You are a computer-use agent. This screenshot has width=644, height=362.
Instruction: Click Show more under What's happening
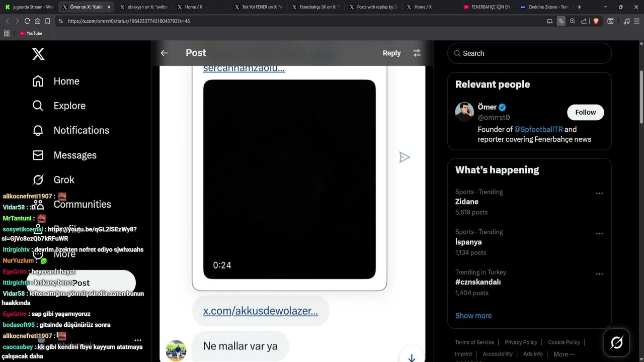[x=473, y=316]
